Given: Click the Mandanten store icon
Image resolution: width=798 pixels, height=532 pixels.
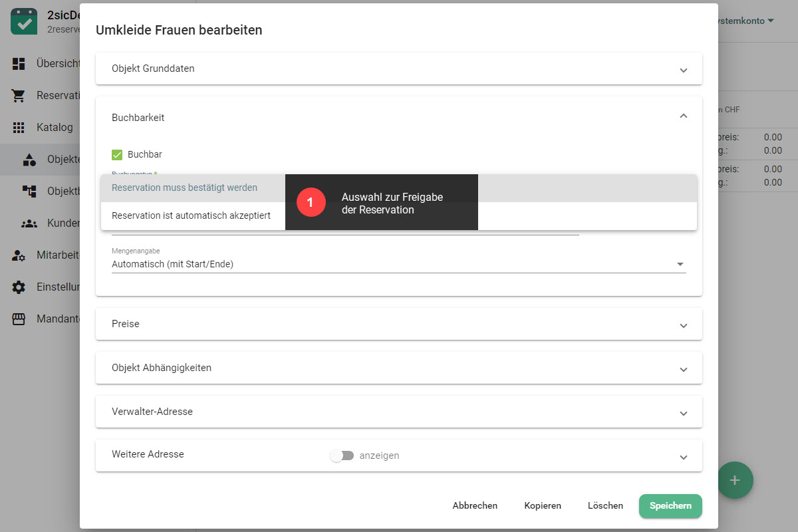Looking at the screenshot, I should [19, 319].
